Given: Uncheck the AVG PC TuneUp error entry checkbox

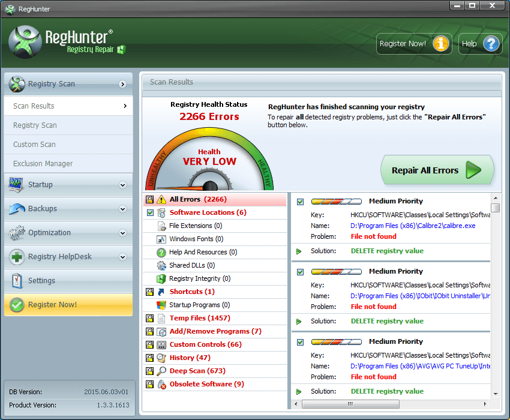Looking at the screenshot, I should 300,342.
